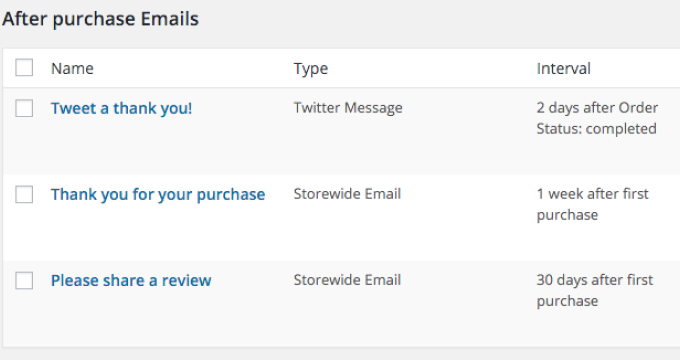
Task: Sort the table by Type column header
Action: [311, 69]
